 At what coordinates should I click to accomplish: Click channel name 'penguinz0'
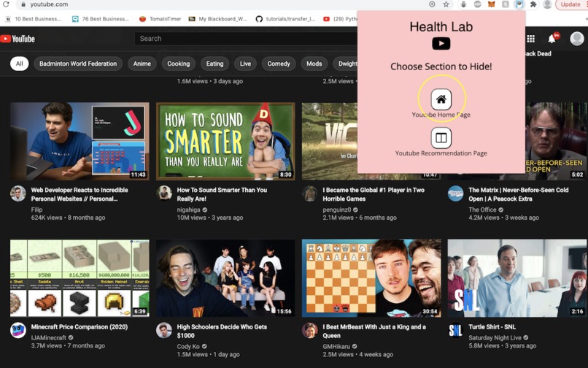(337, 210)
